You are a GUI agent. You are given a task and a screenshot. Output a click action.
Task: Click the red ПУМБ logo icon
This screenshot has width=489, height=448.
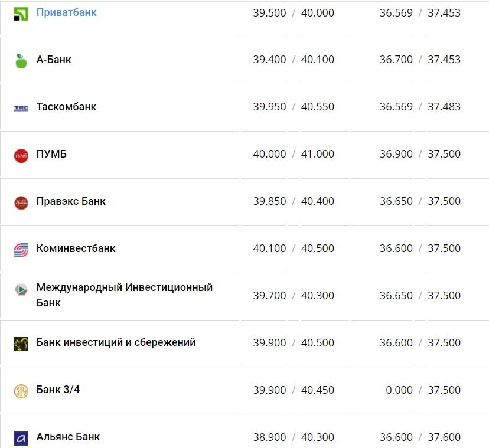point(21,155)
